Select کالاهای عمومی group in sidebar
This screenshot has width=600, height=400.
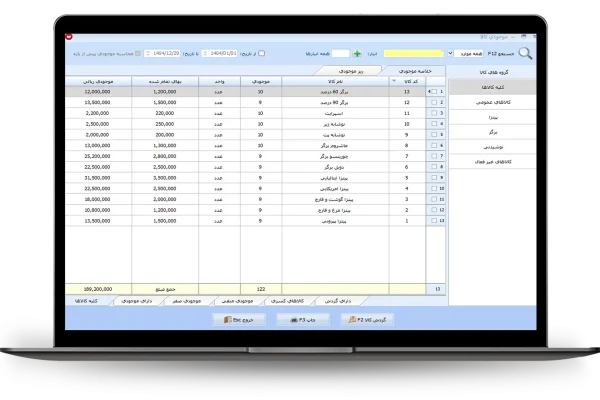(x=492, y=102)
